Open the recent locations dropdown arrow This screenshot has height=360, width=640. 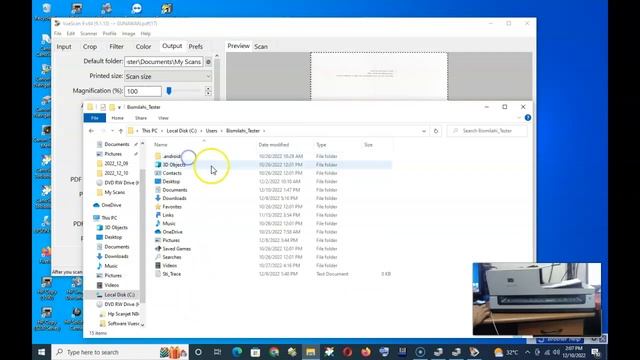pos(112,131)
